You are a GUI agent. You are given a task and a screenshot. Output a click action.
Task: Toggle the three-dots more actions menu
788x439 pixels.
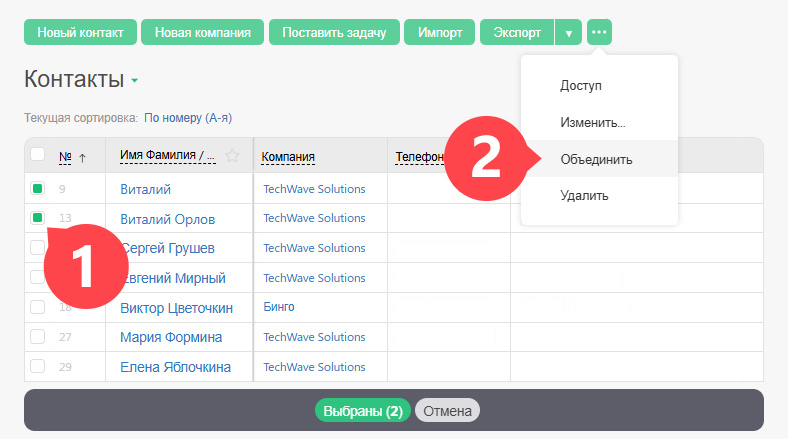coord(599,32)
